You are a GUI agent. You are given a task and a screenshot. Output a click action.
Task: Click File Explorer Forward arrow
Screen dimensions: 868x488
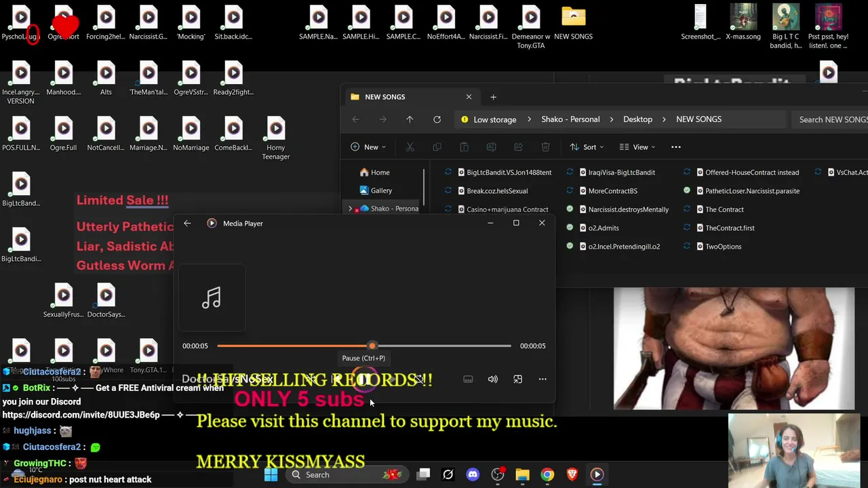[382, 119]
